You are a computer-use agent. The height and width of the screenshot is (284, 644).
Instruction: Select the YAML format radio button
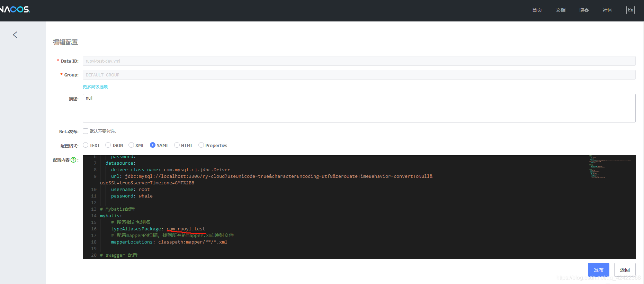[153, 145]
